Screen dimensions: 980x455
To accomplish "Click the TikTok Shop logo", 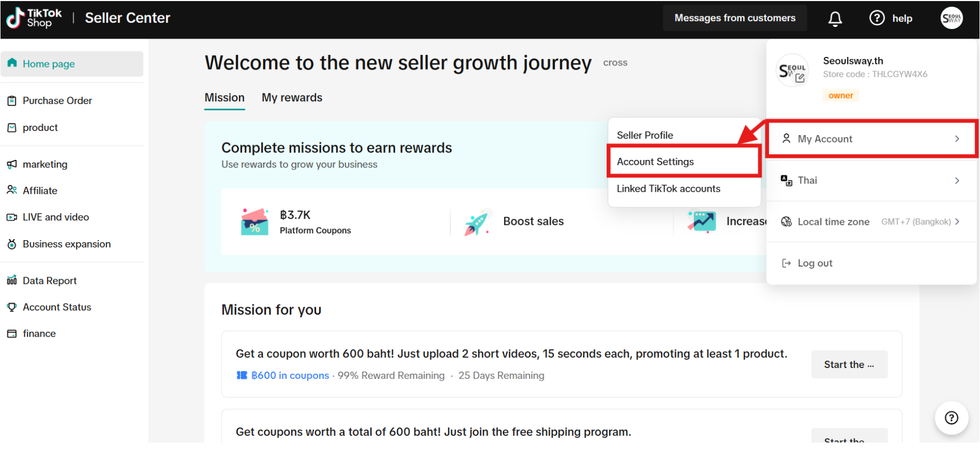I will 34,18.
